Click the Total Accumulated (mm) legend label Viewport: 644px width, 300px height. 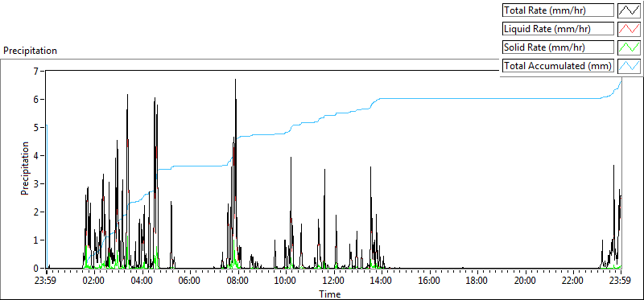pos(557,66)
